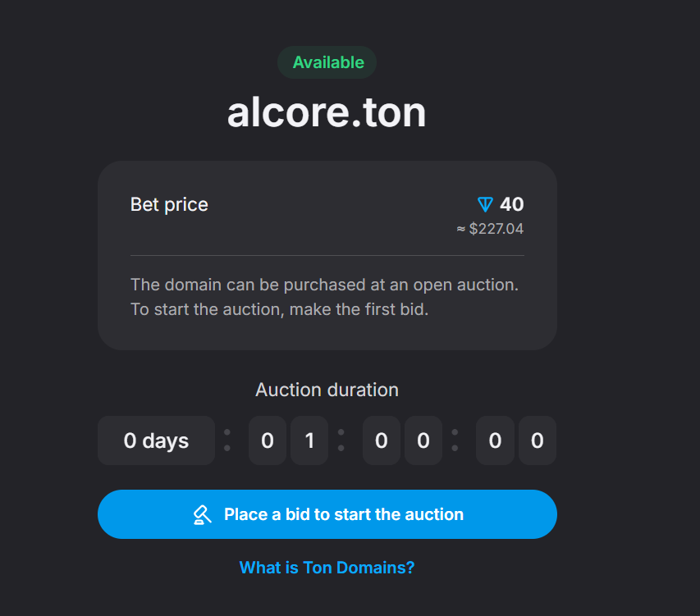This screenshot has height=616, width=700.
Task: Click the 40 TON bid amount
Action: tap(511, 204)
